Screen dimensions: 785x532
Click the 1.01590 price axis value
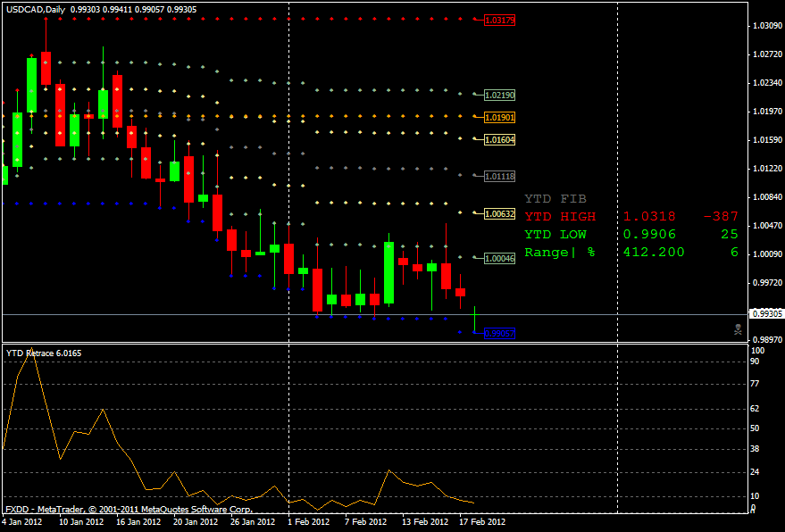click(767, 139)
